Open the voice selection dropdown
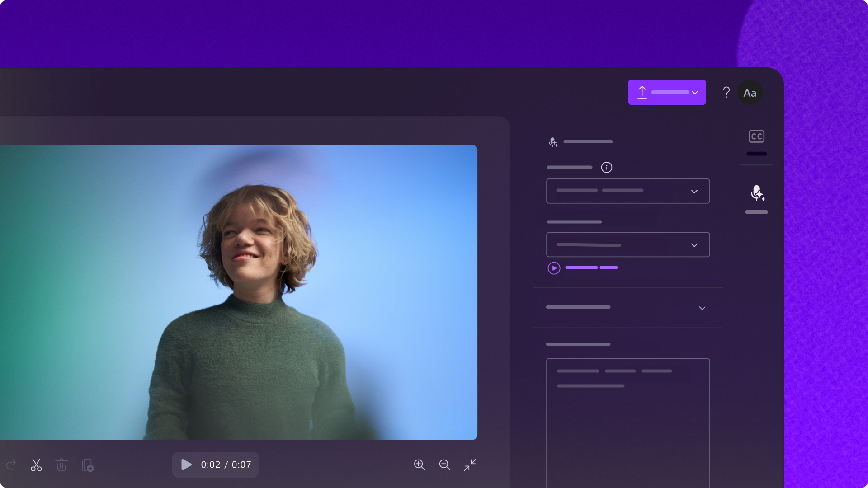Viewport: 868px width, 488px height. point(695,244)
